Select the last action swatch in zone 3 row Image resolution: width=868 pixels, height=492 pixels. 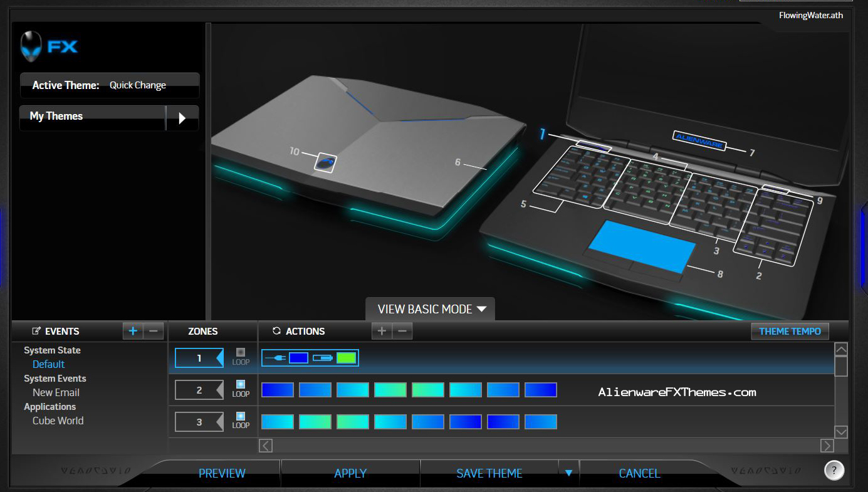[541, 422]
